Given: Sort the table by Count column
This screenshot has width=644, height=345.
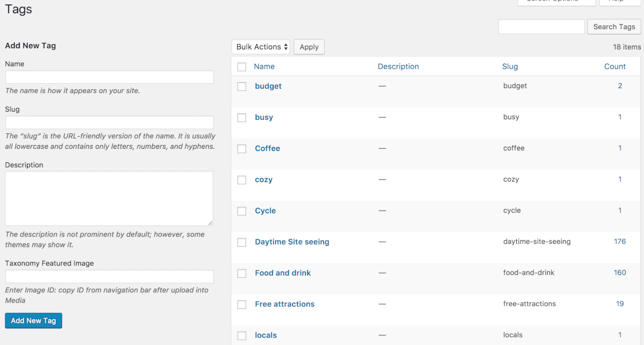Looking at the screenshot, I should 614,67.
